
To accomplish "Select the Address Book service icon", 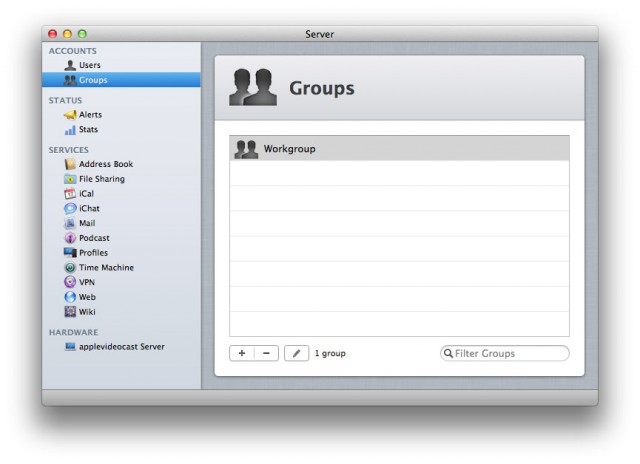I will click(x=70, y=164).
